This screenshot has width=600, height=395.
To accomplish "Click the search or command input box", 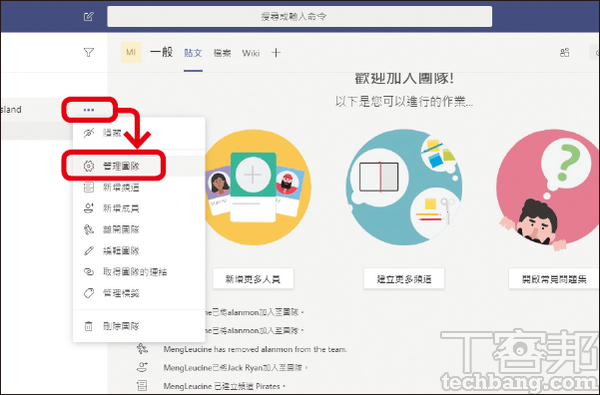I will point(300,16).
